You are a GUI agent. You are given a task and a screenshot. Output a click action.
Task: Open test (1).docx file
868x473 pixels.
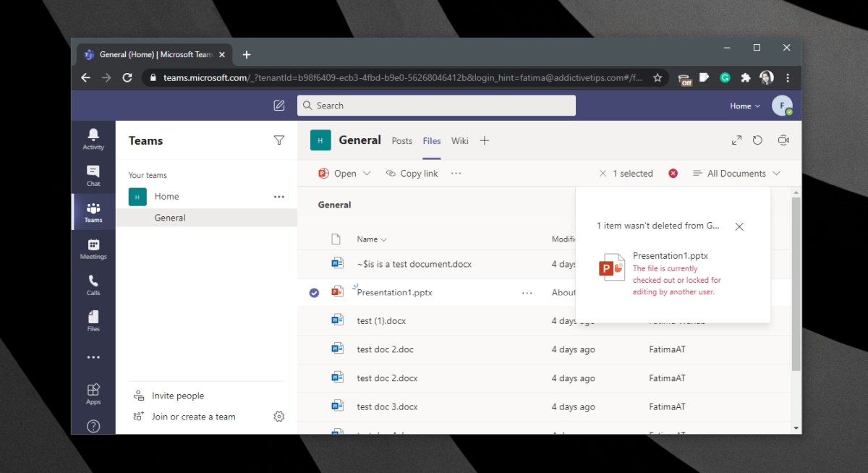click(x=381, y=321)
